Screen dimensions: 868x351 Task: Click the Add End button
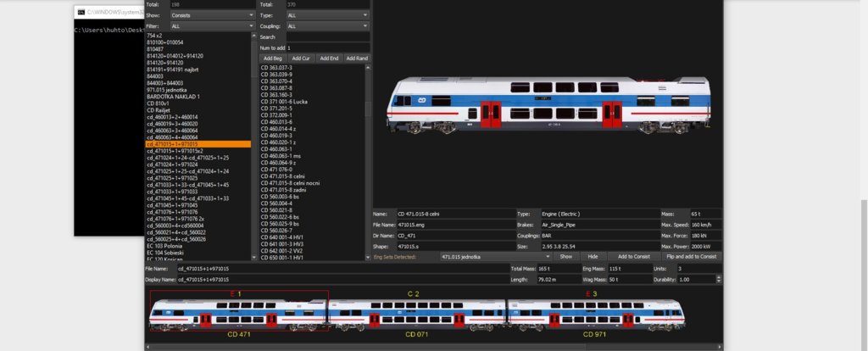point(329,58)
